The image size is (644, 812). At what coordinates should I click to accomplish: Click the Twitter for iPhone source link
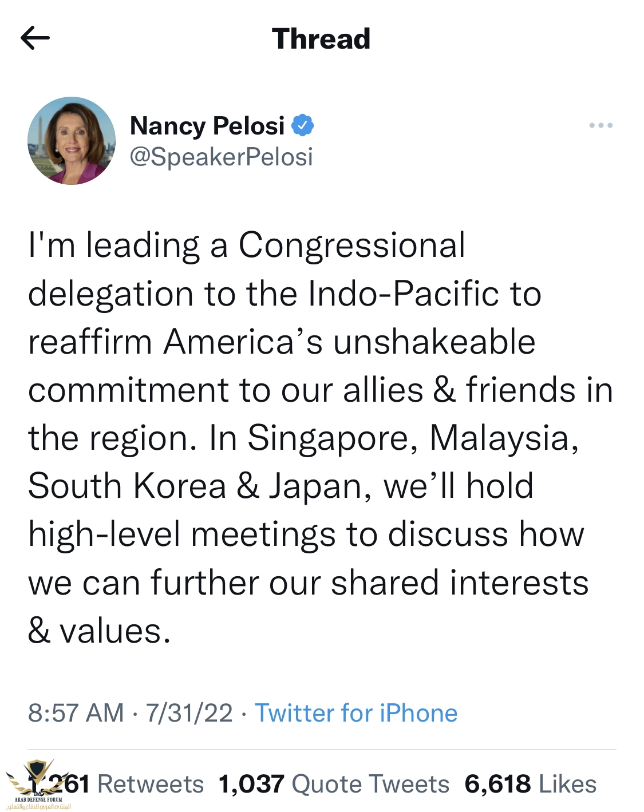pos(355,713)
